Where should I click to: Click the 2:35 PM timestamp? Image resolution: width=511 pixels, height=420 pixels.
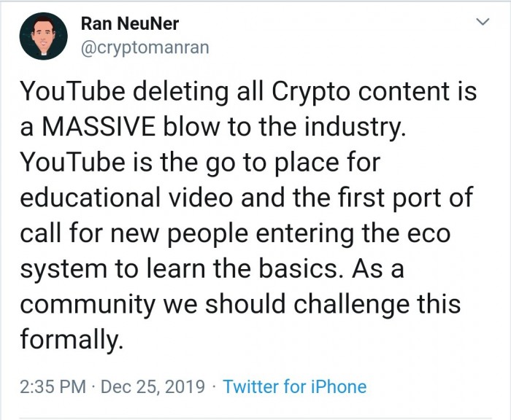point(53,386)
